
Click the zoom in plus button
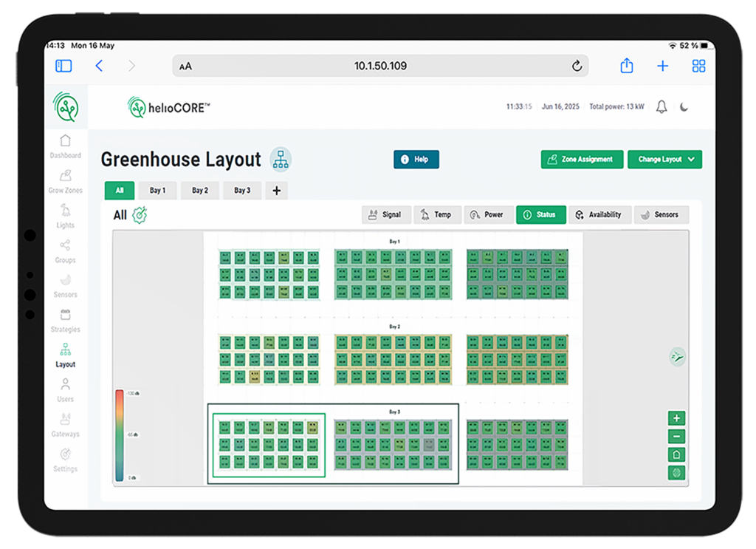pos(677,418)
